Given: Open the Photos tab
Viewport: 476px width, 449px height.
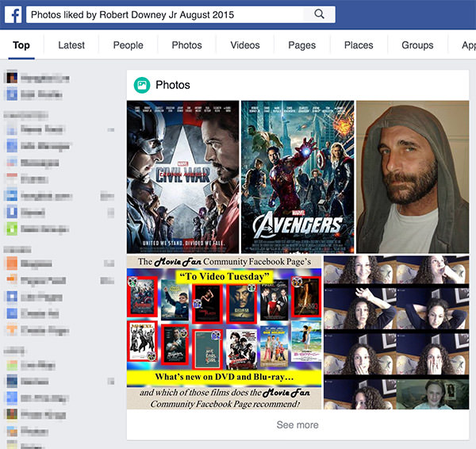Looking at the screenshot, I should pyautogui.click(x=186, y=45).
